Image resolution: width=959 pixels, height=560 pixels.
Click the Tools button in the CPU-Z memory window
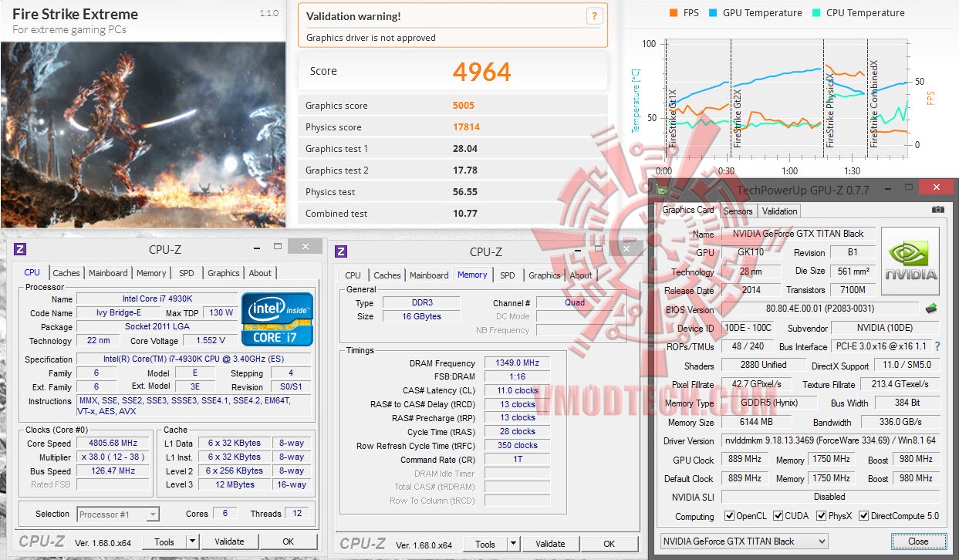pyautogui.click(x=485, y=544)
